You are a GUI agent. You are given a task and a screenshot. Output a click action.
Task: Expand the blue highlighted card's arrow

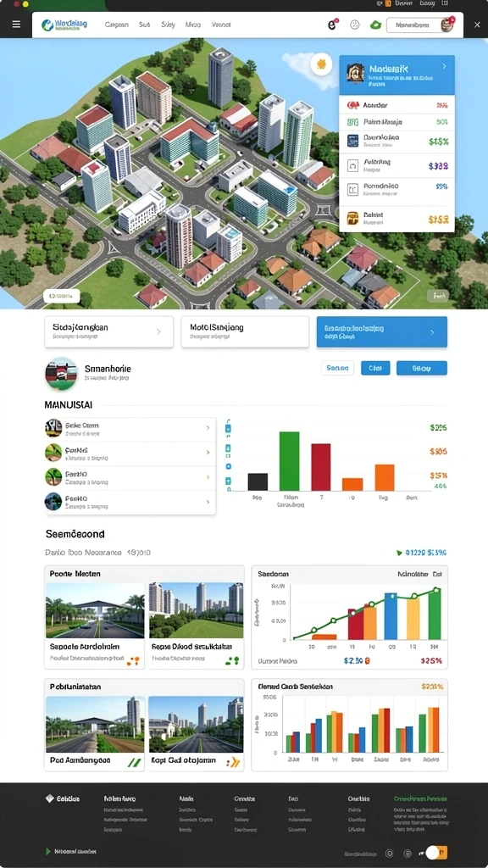click(432, 332)
